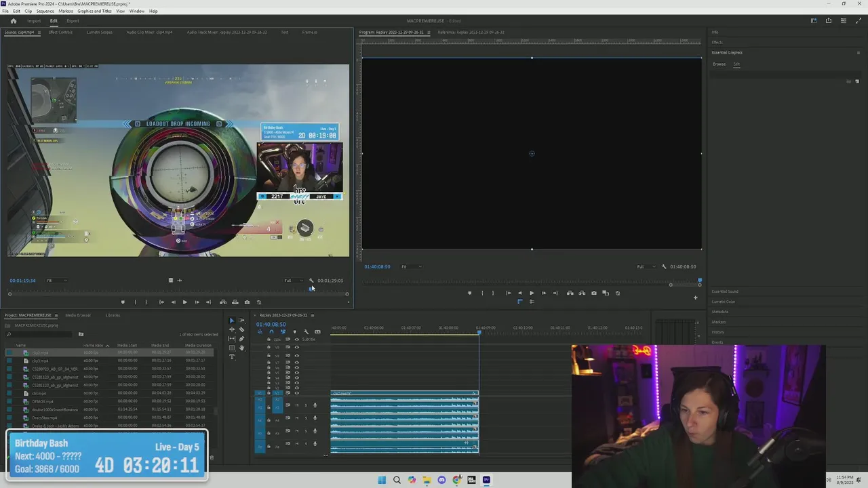Viewport: 868px width, 488px height.
Task: Select the Hand tool
Action: point(241,348)
